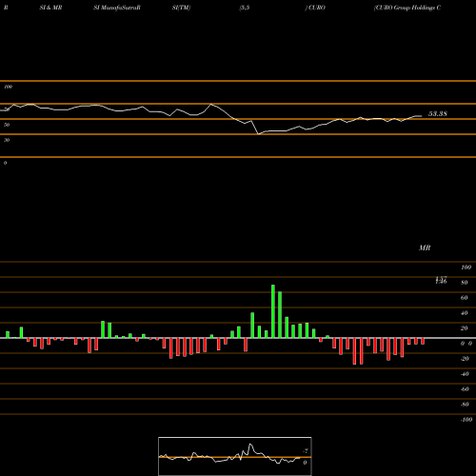Screen dimensions: 476x476
Task: Click the '-40' label on MR axis
Action: point(465,374)
